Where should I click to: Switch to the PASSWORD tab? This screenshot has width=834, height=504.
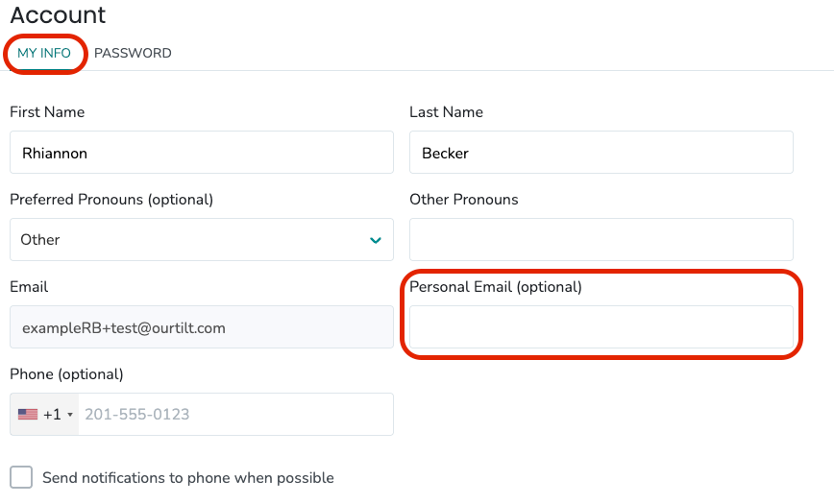(x=133, y=53)
